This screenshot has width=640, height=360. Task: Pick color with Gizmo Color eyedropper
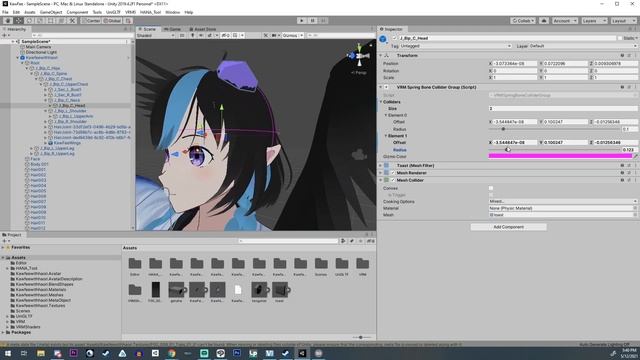tap(635, 156)
